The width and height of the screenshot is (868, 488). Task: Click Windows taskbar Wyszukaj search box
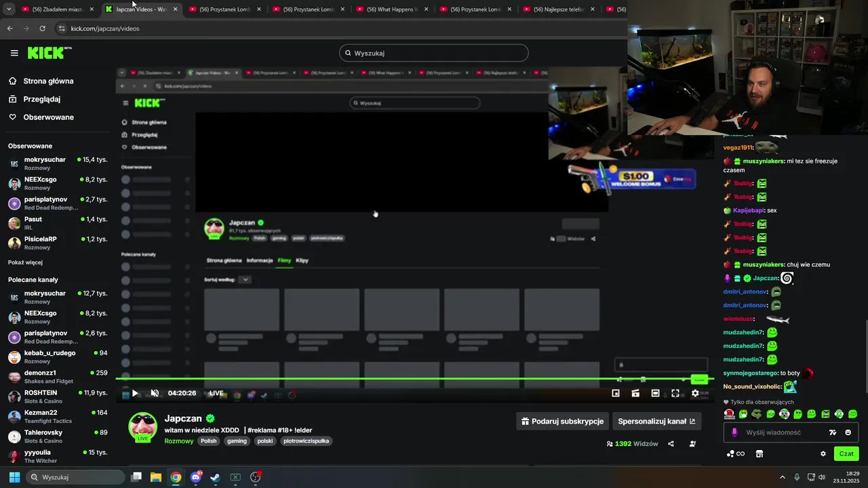tap(75, 477)
